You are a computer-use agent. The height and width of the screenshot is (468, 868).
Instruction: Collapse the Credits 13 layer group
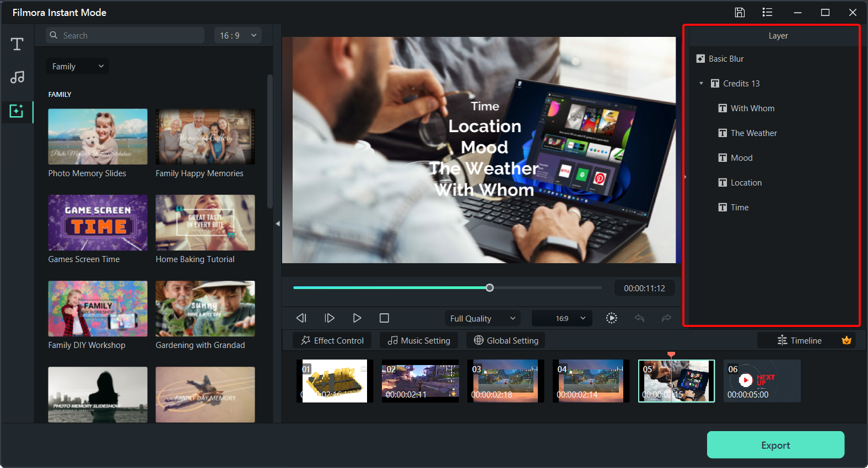point(701,83)
